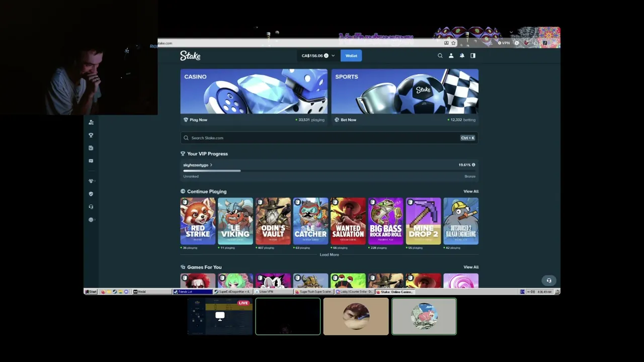Image resolution: width=644 pixels, height=362 pixels.
Task: Open the user profile icon in the header
Action: 451,56
